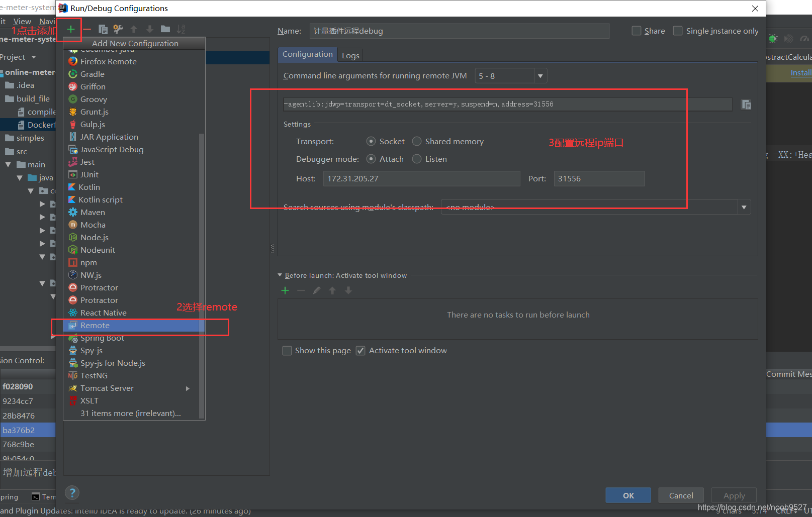Click the Name field with debug name

point(460,31)
